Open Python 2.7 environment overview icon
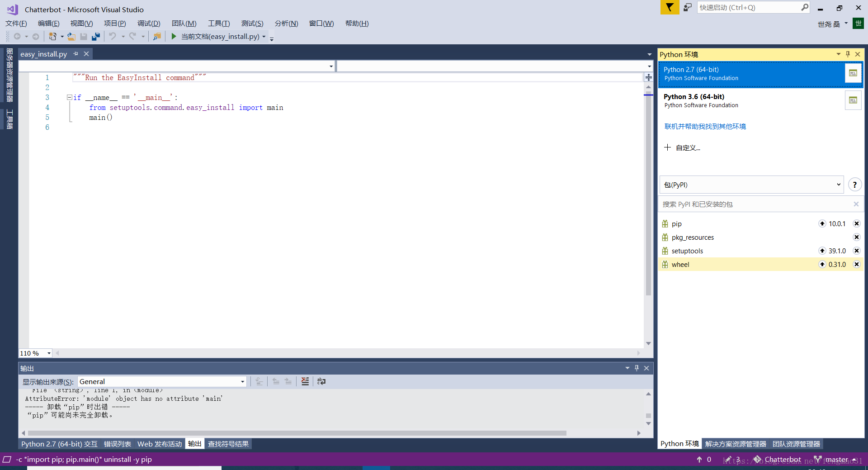This screenshot has height=470, width=868. click(853, 73)
